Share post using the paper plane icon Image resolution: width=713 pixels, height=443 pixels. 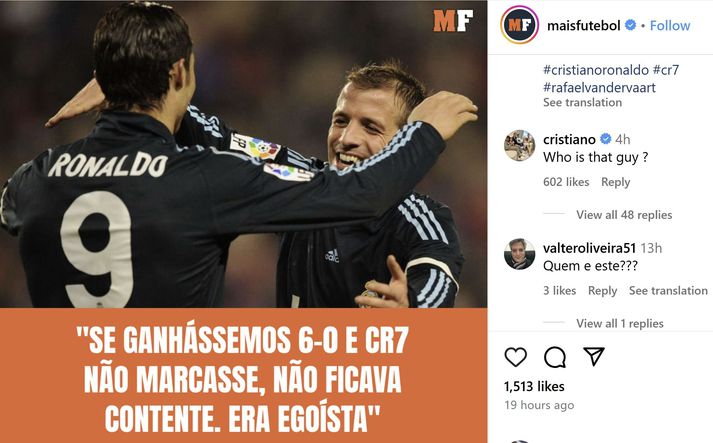[593, 357]
